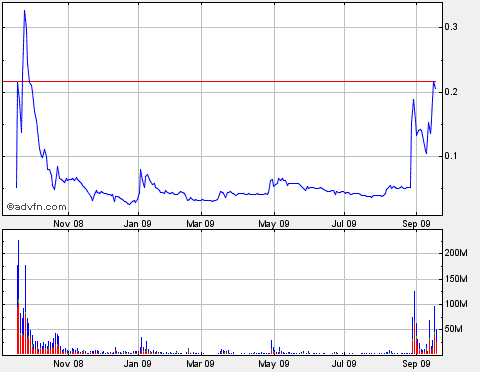Image resolution: width=480 pixels, height=372 pixels.
Task: Click Jul 09 label under volume chart
Action: [344, 363]
